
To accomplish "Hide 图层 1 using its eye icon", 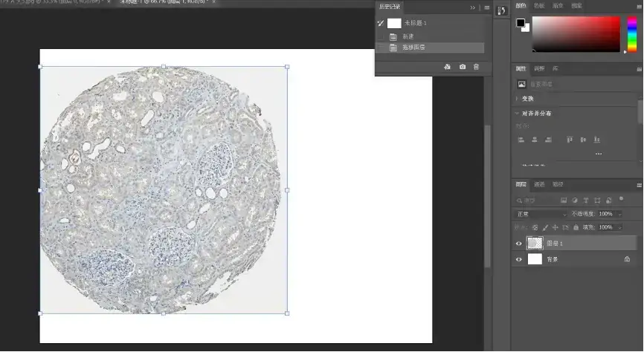I will 519,243.
